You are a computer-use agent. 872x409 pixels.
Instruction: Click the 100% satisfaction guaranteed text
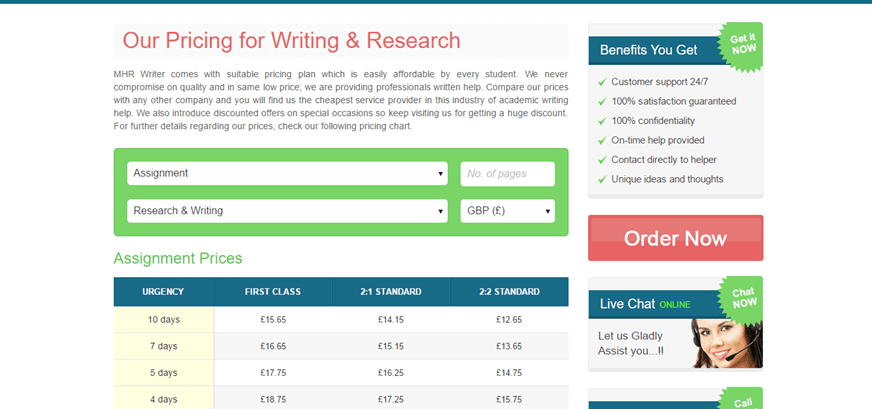(x=673, y=101)
